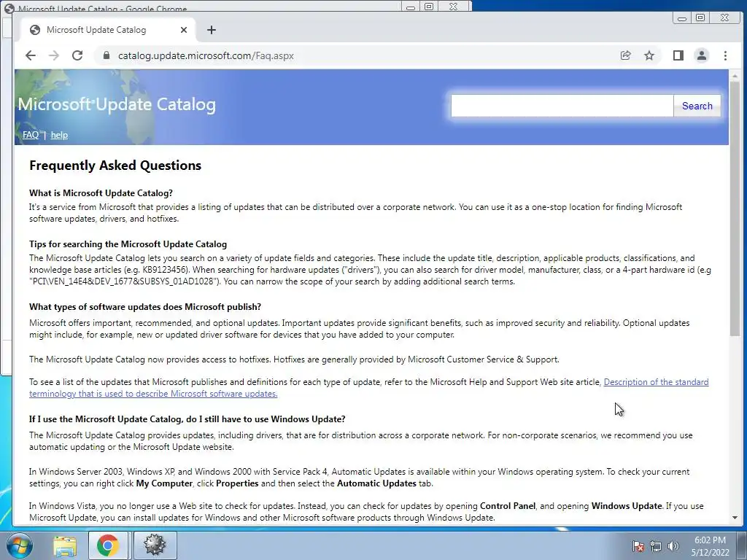Click the address bar URL
The height and width of the screenshot is (560, 747).
click(206, 55)
